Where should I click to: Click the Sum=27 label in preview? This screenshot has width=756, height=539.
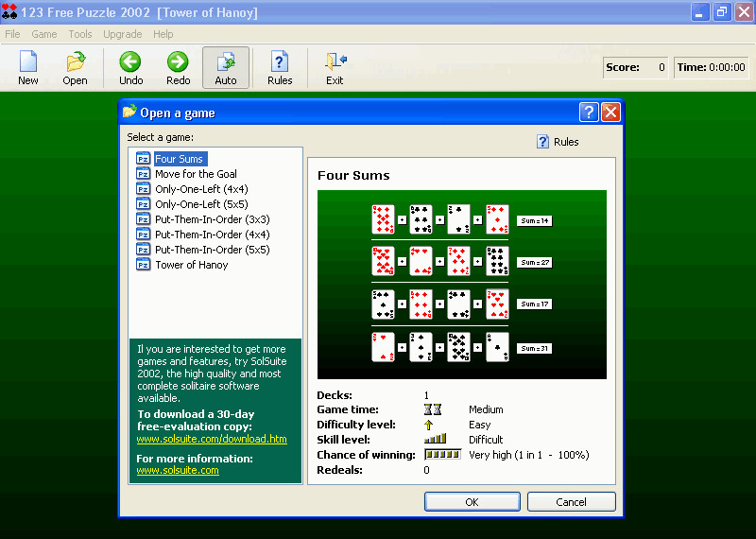[534, 263]
